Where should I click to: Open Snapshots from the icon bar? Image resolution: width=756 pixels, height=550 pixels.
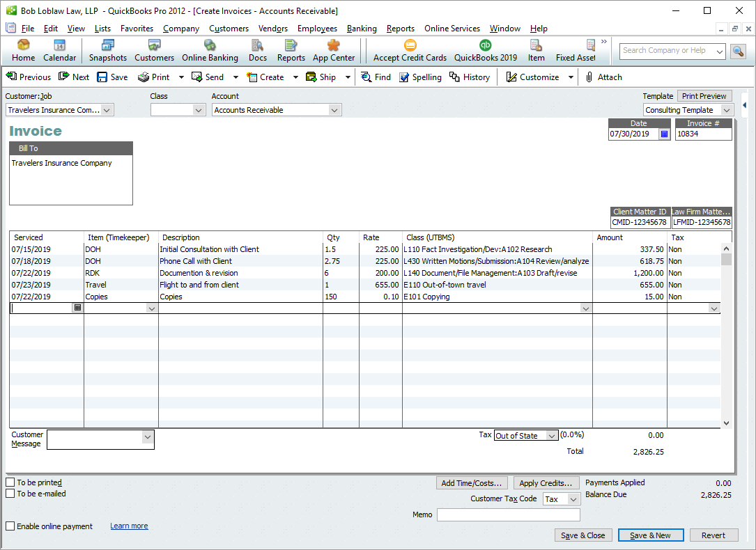(107, 51)
